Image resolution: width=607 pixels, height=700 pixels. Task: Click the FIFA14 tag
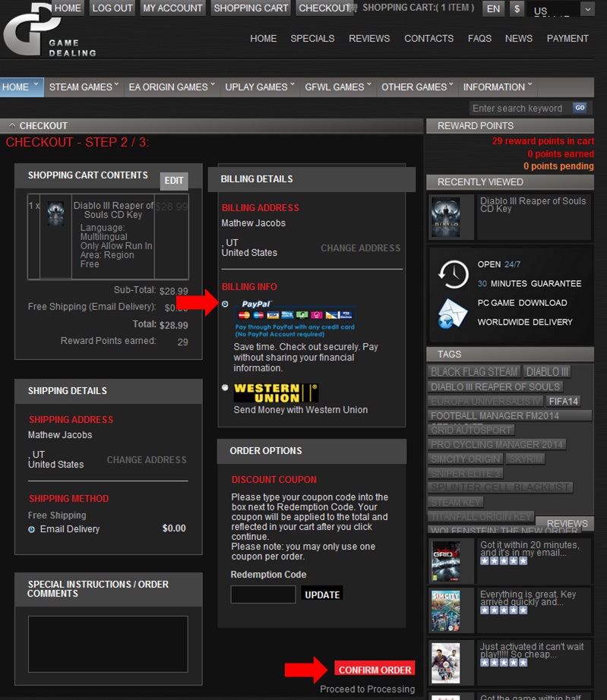point(563,401)
